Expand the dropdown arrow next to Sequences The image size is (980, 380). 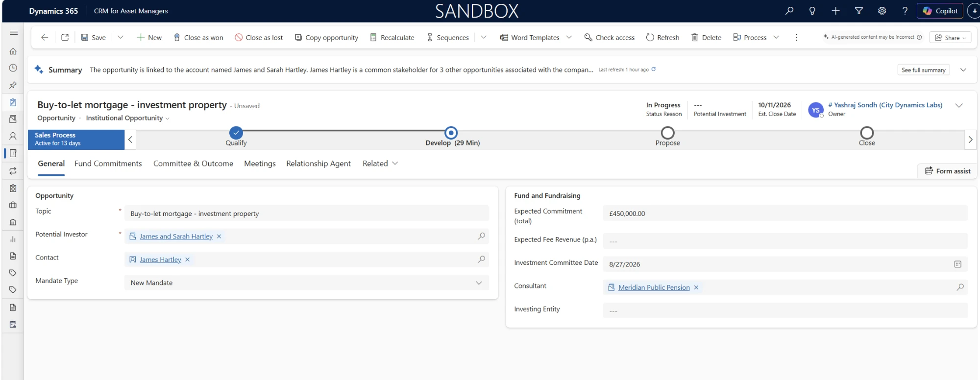484,37
